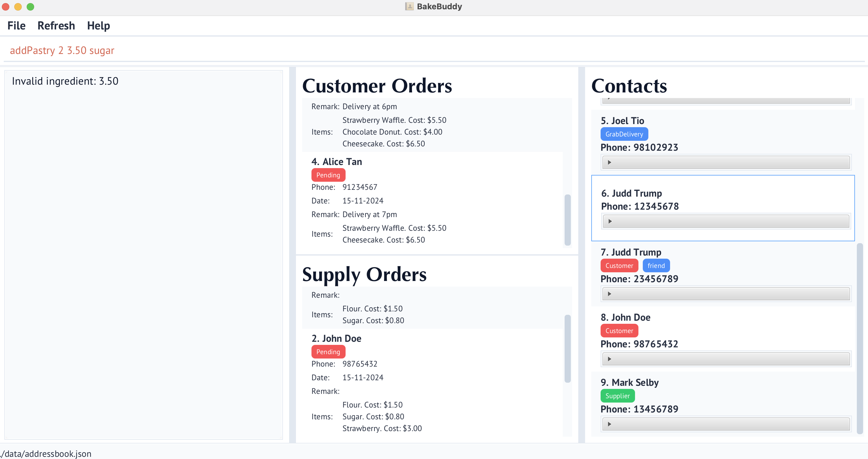The image size is (868, 459).
Task: Expand John Doe's contact details arrow
Action: (x=609, y=359)
